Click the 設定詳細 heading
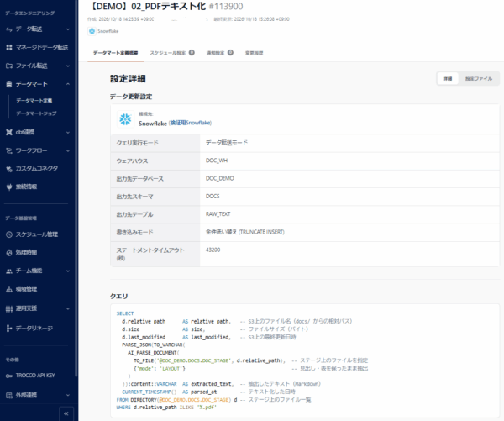 [128, 79]
